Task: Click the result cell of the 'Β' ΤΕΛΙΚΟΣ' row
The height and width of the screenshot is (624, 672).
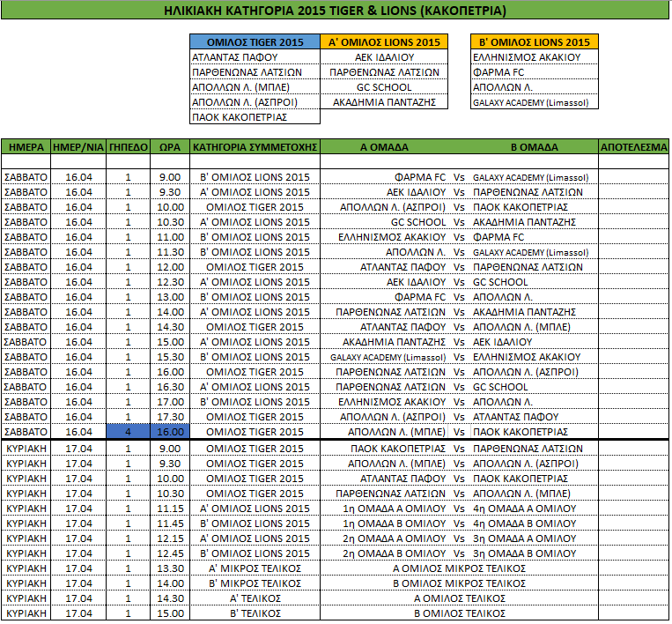Action: (x=633, y=613)
